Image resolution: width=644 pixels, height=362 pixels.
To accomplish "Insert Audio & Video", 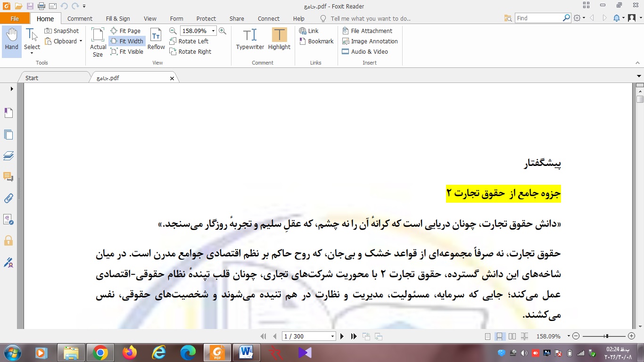I will [364, 51].
